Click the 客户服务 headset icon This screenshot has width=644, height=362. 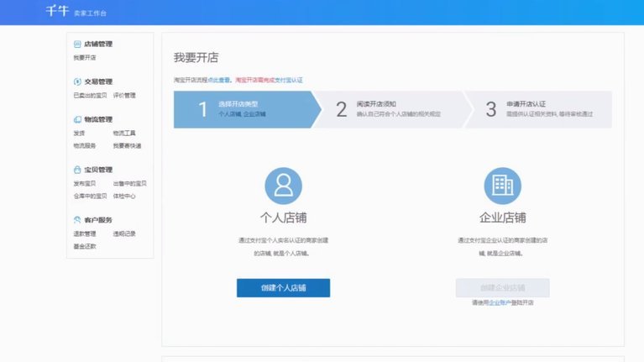click(x=77, y=220)
